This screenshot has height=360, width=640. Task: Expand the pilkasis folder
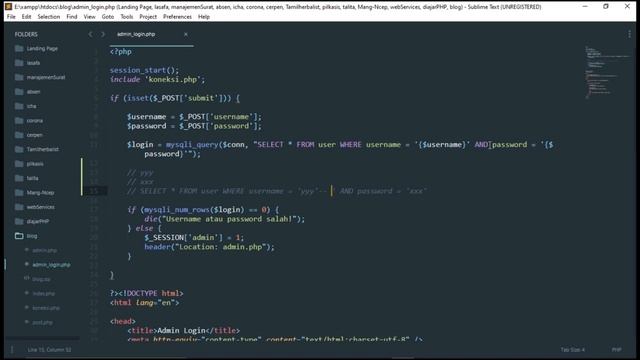(29, 164)
